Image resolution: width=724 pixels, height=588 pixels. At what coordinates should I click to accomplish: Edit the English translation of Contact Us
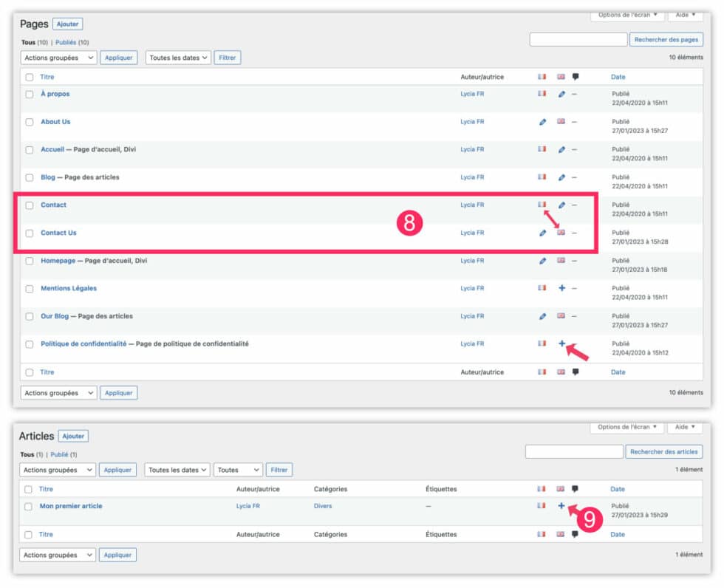point(543,233)
